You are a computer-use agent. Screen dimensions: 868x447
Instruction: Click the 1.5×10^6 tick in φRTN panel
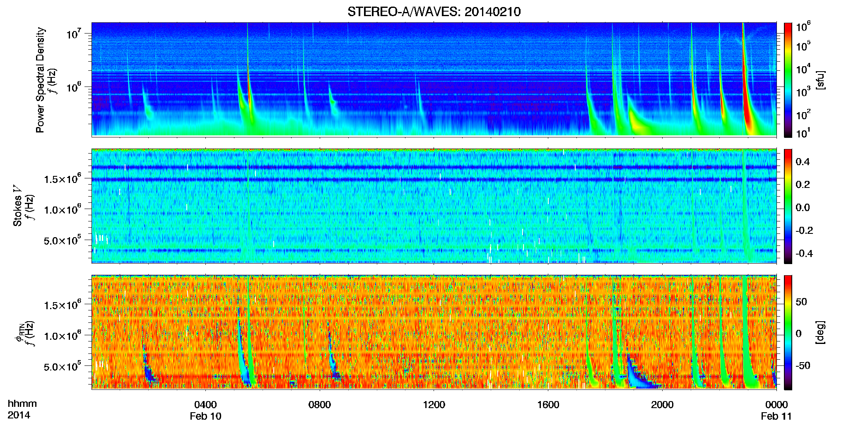(63, 305)
